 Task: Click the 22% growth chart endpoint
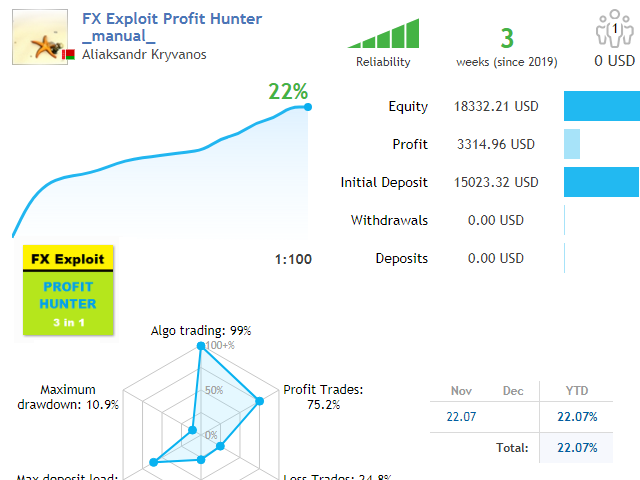click(307, 107)
